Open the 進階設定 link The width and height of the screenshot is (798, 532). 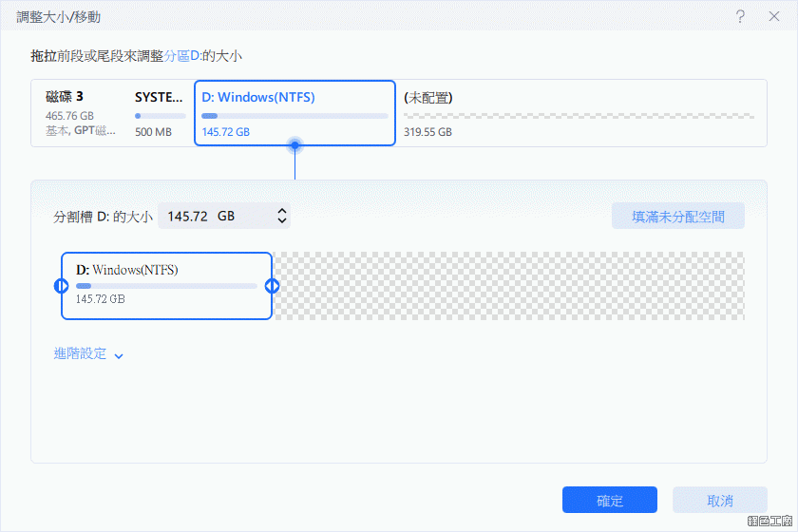(80, 353)
